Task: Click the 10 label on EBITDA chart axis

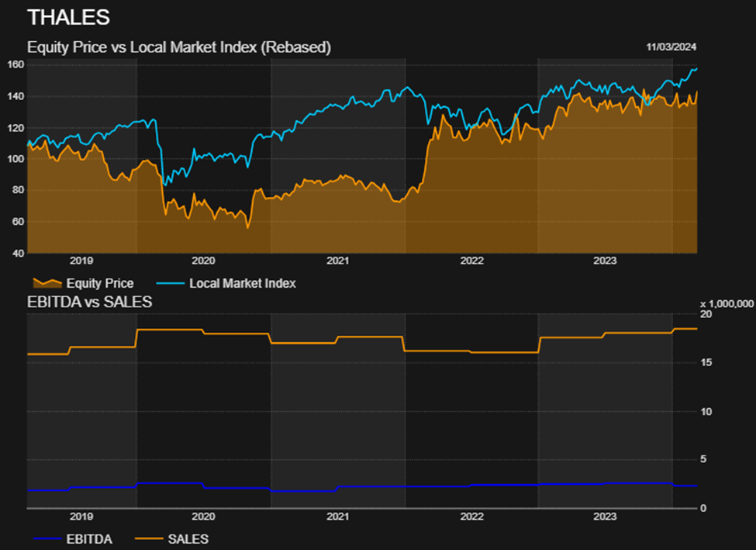Action: (706, 412)
